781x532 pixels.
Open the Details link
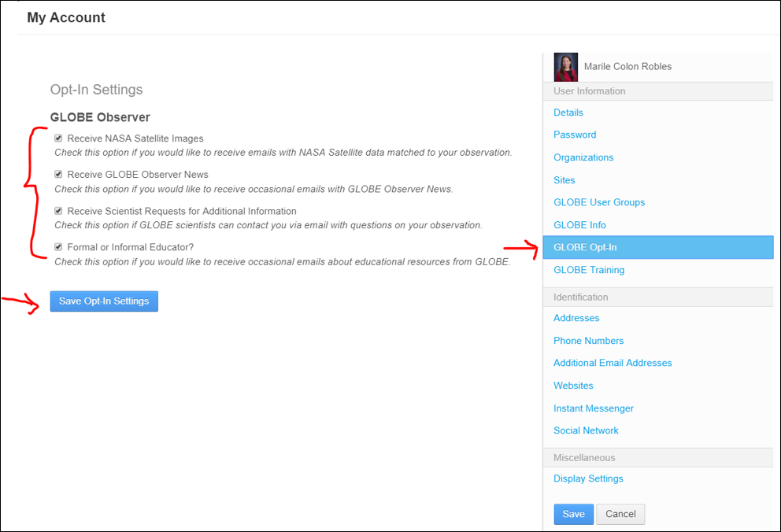(568, 113)
